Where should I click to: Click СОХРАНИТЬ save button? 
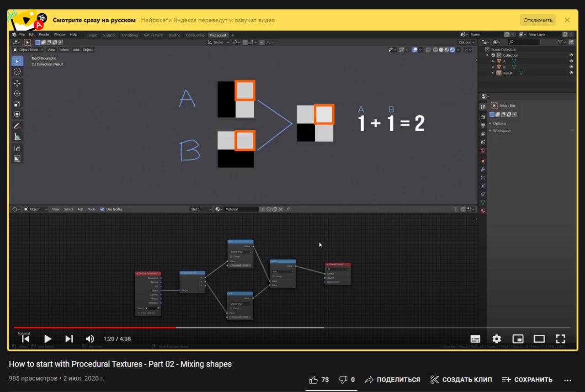[x=527, y=380]
